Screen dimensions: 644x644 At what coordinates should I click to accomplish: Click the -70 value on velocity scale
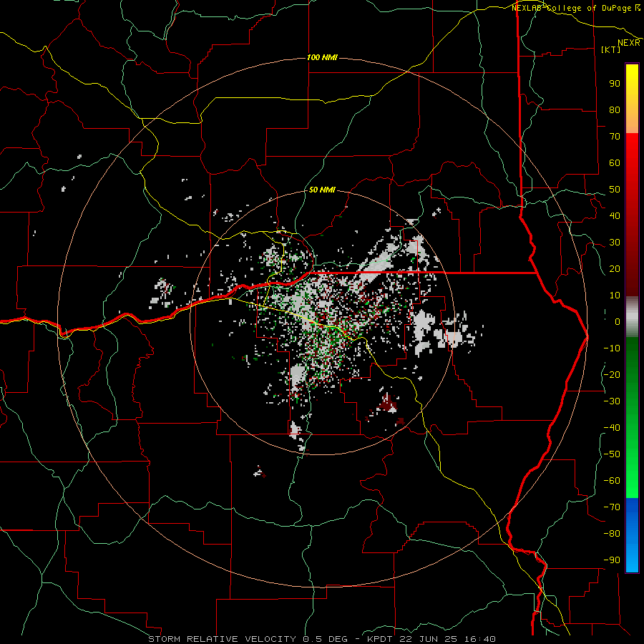(612, 507)
